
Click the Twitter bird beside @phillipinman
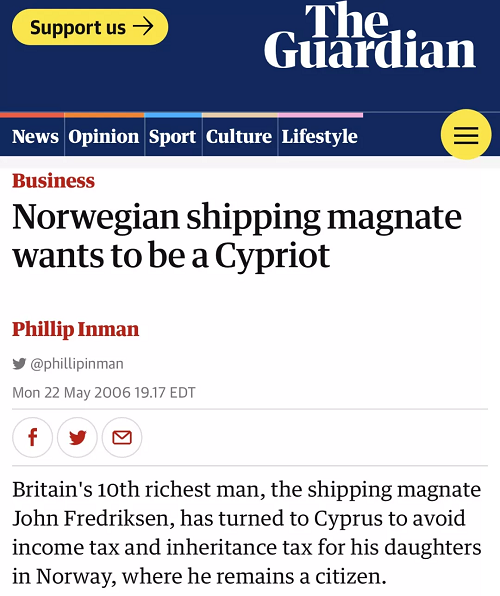point(19,364)
